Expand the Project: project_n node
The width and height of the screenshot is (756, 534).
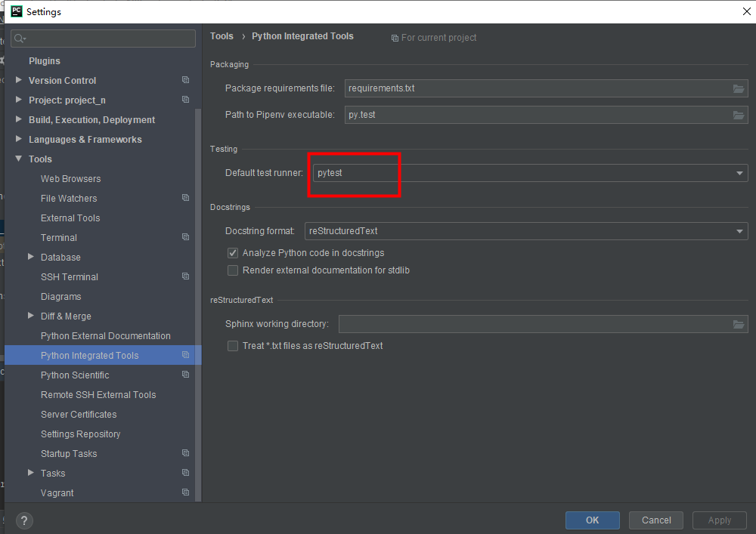[x=19, y=100]
